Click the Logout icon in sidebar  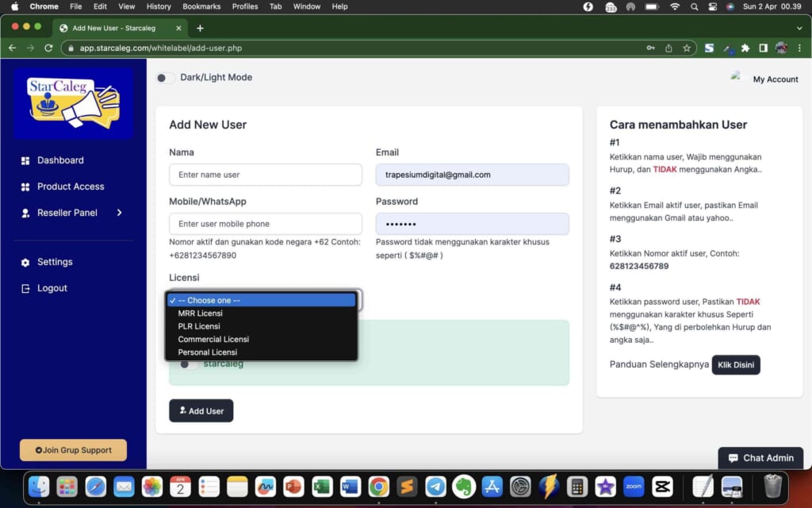[x=25, y=289]
